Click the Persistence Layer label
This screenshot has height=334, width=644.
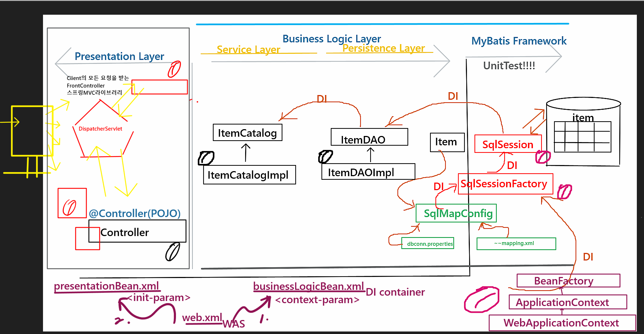tap(383, 48)
